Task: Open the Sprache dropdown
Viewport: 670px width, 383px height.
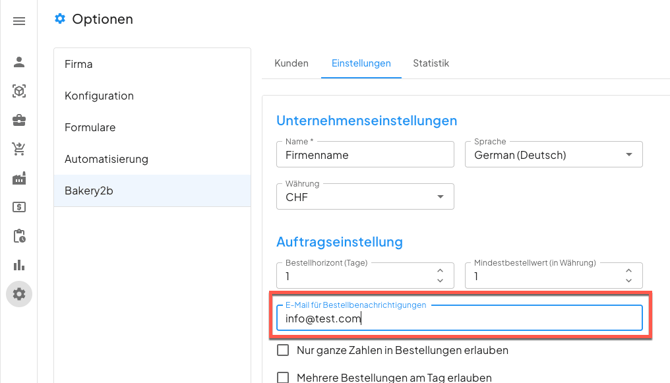Action: click(554, 155)
